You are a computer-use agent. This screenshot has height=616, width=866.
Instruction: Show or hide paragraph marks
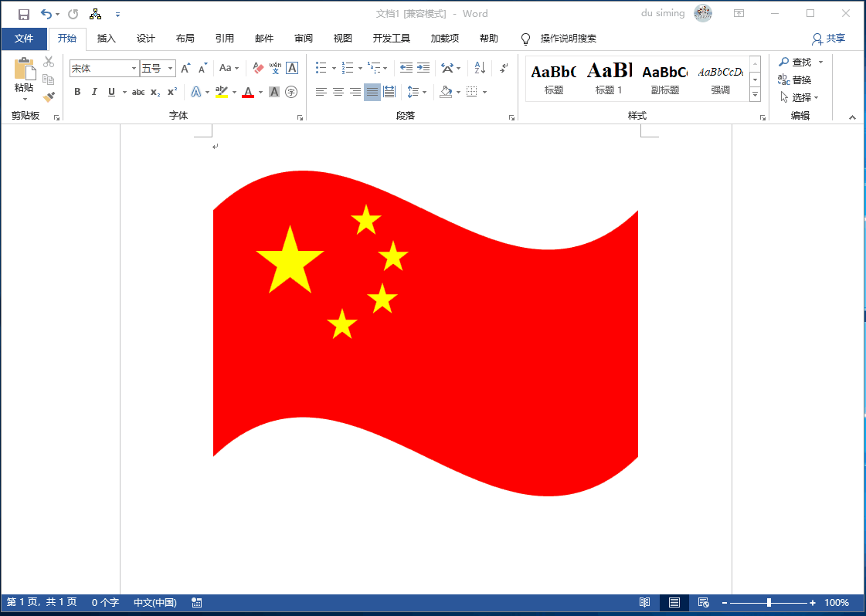click(x=504, y=68)
